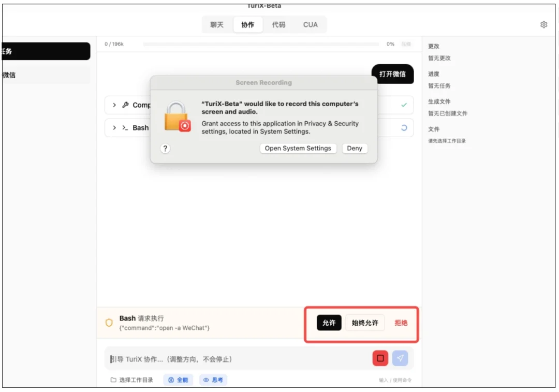559x392 pixels.
Task: Expand the Computer task row chevron
Action: pyautogui.click(x=114, y=105)
